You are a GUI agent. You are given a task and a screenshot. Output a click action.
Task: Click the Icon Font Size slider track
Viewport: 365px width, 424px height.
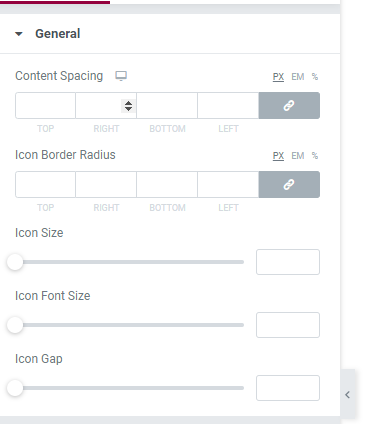(x=129, y=325)
